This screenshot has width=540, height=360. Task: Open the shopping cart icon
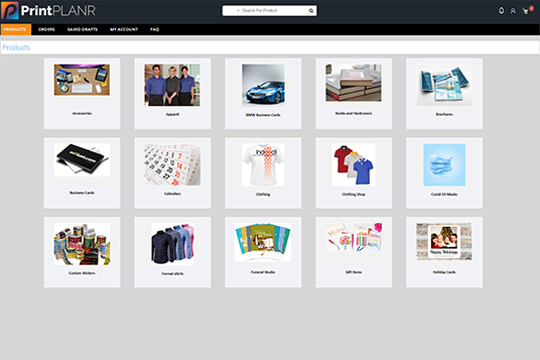click(x=526, y=11)
